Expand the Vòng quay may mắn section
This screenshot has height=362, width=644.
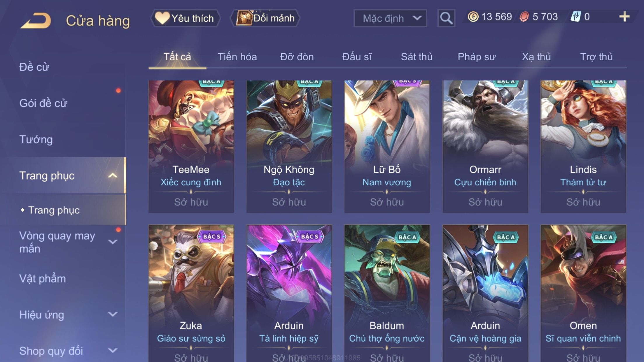coord(113,242)
